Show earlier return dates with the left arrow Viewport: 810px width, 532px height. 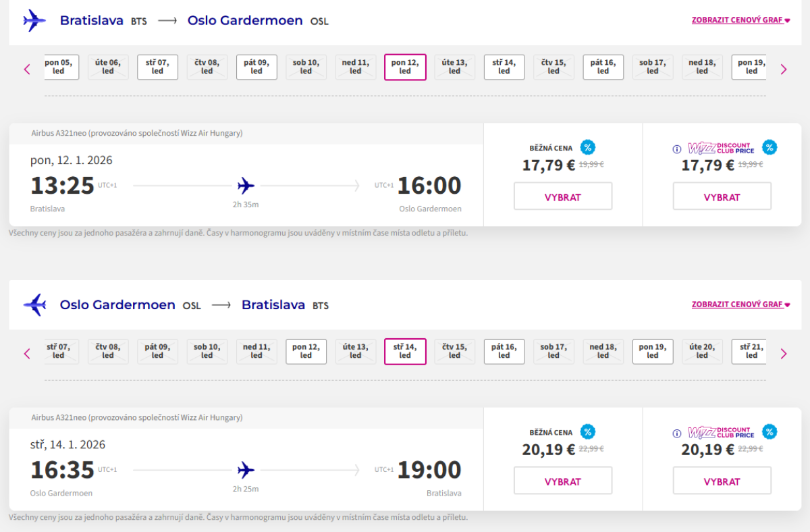[28, 353]
